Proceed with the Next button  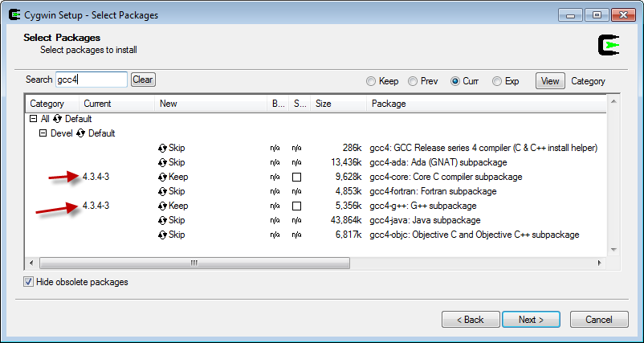pyautogui.click(x=531, y=320)
